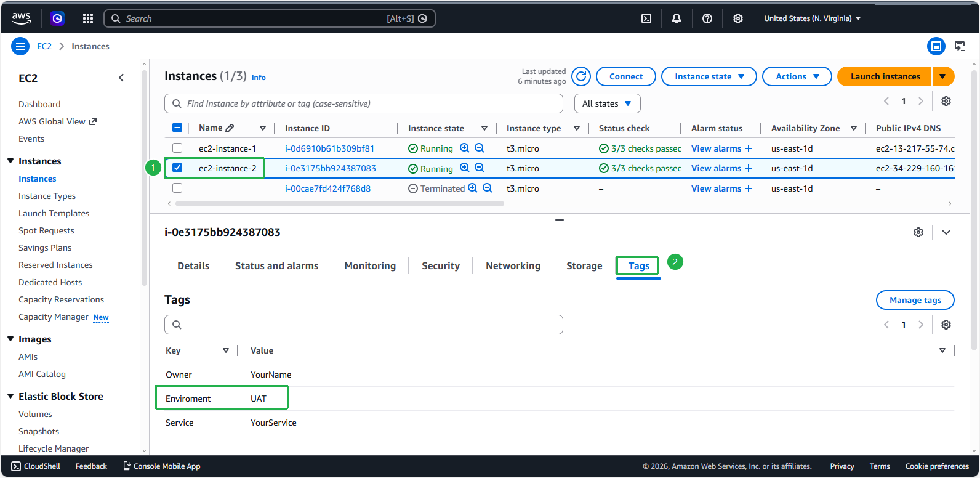980x478 pixels.
Task: Toggle the blue panel layout icon near breadcrumb
Action: [x=936, y=46]
